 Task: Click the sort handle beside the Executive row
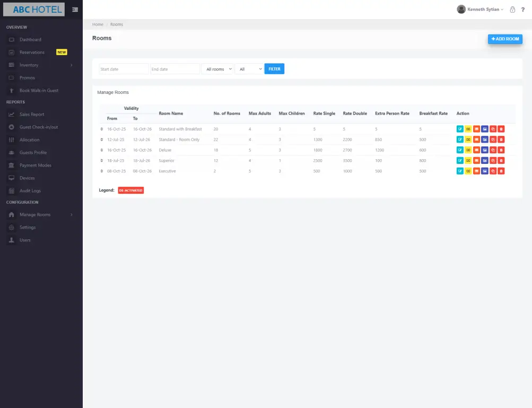click(x=101, y=171)
